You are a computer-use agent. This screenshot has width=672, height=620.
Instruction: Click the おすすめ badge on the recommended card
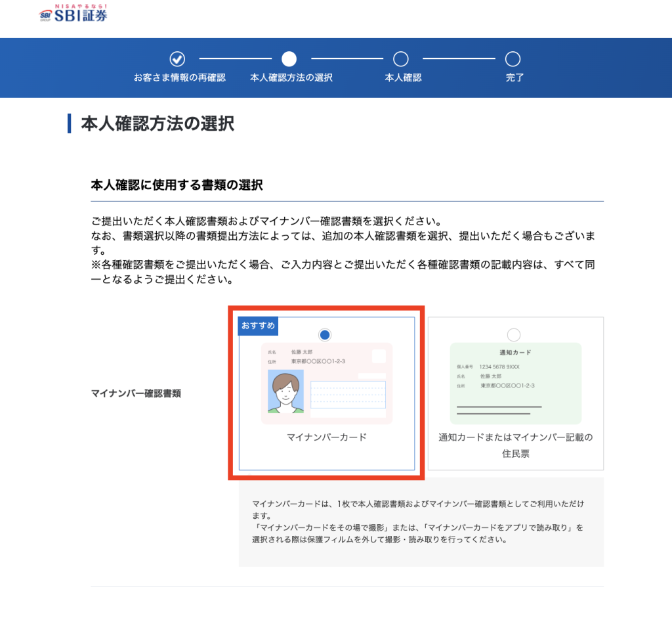257,325
